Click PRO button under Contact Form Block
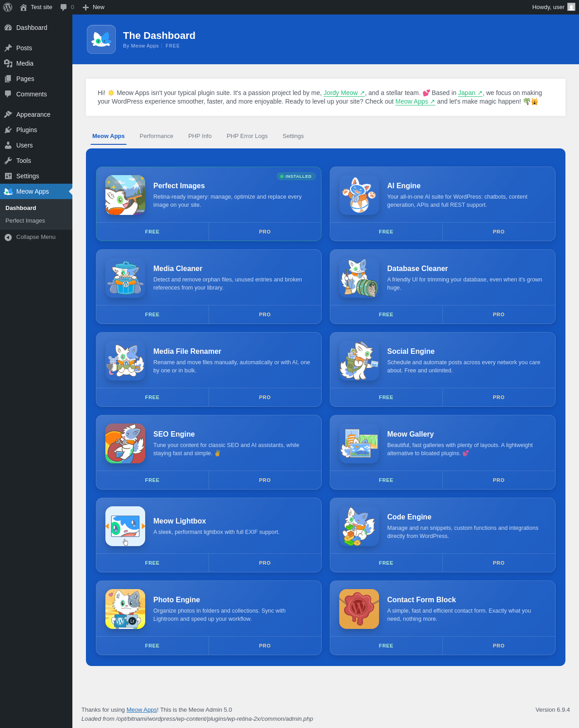Image resolution: width=579 pixels, height=728 pixels. pos(499,646)
